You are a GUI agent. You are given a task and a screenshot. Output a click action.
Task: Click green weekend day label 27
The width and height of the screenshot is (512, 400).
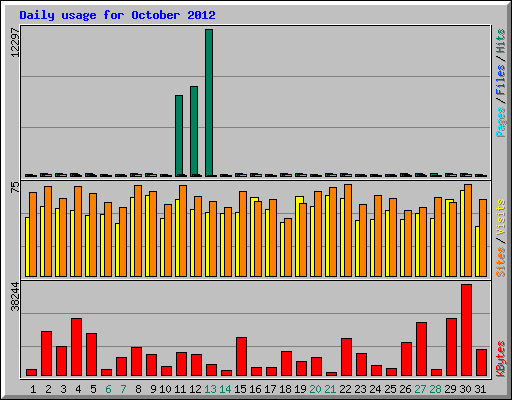[420, 389]
